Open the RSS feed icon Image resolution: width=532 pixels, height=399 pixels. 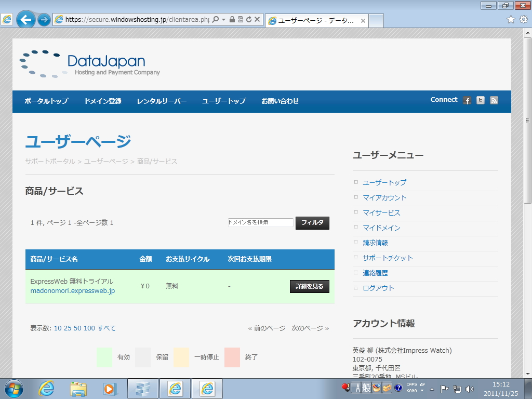[x=494, y=100]
